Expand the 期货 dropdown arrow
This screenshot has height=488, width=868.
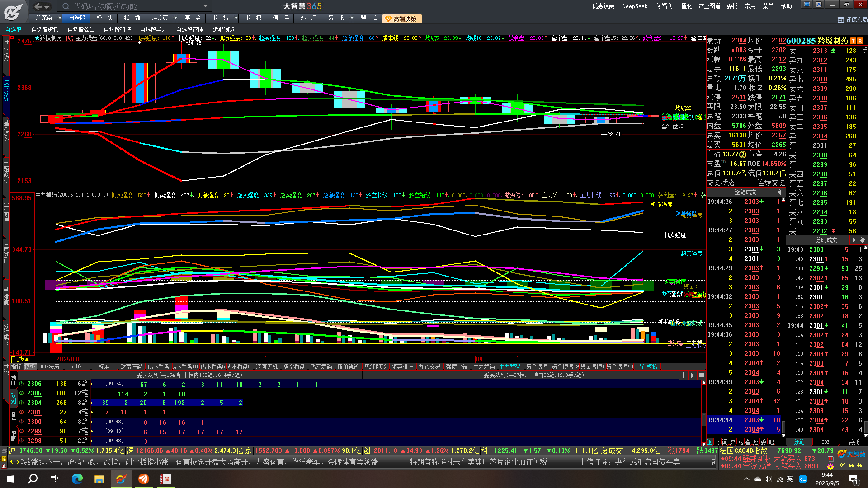[236, 18]
